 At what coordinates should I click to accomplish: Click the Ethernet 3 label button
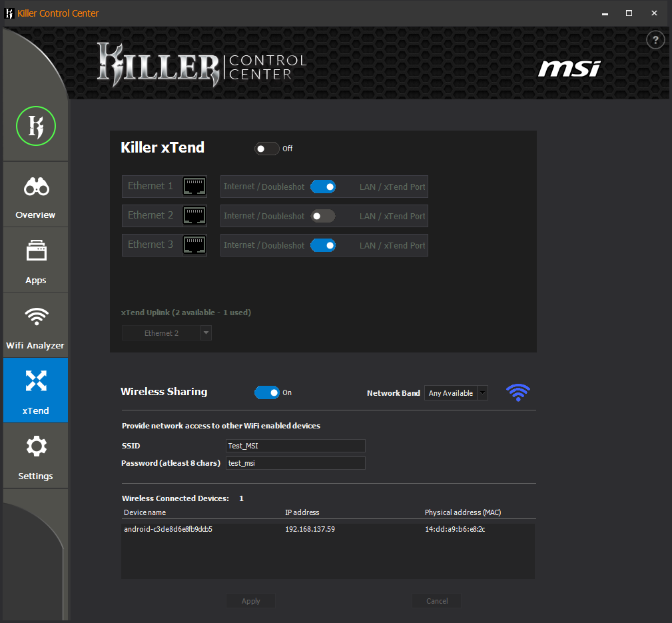[152, 245]
